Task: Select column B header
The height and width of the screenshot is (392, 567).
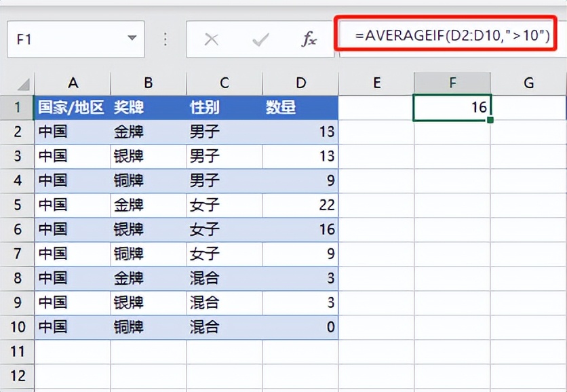Action: point(149,83)
